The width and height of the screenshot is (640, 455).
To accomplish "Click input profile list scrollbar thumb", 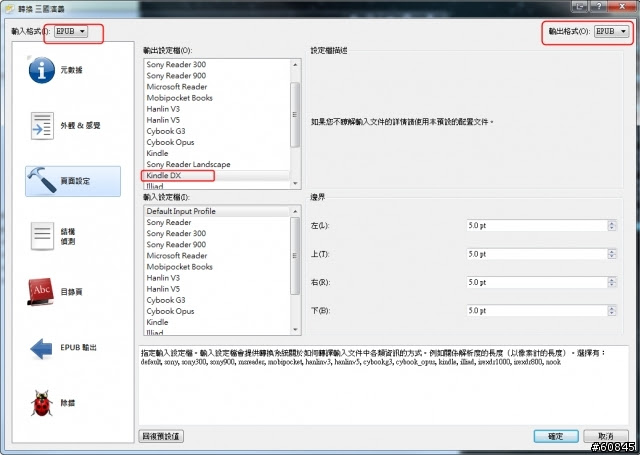I will coord(295,255).
